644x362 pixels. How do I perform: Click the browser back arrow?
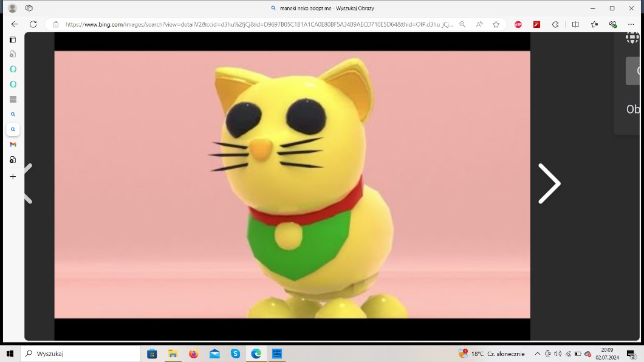[15, 24]
